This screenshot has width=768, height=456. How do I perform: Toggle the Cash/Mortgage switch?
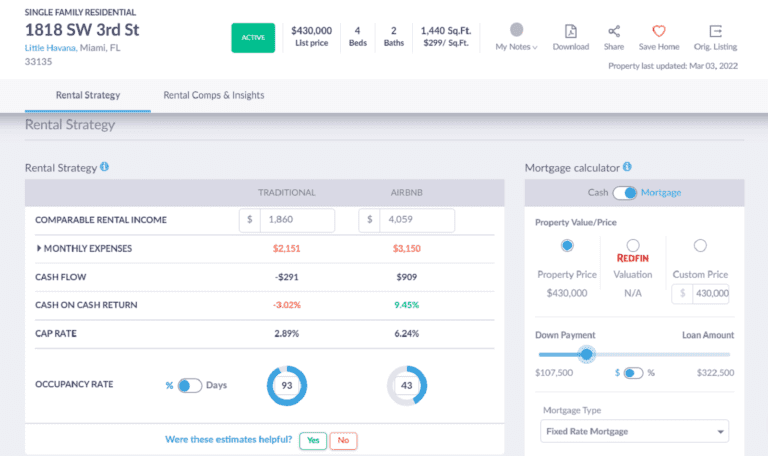click(x=624, y=193)
